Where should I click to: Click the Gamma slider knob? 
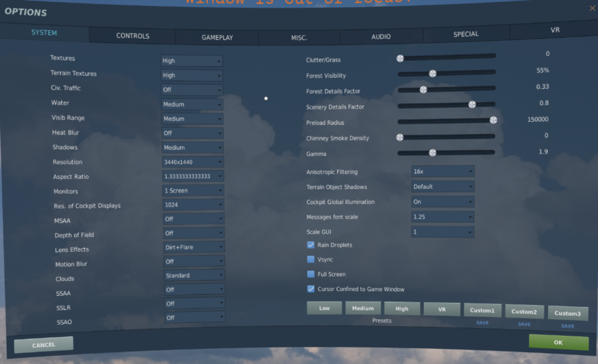[432, 152]
